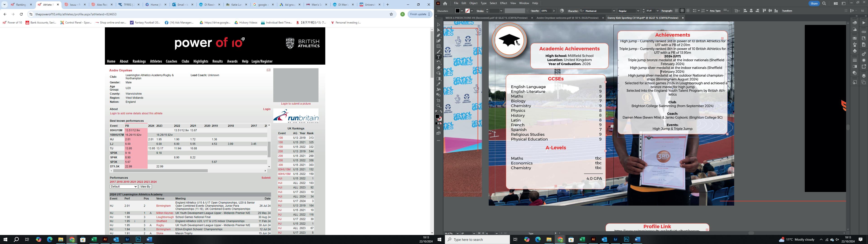Open the Effect menu in Illustrator
Screen dimensions: 868x244
(x=503, y=3)
